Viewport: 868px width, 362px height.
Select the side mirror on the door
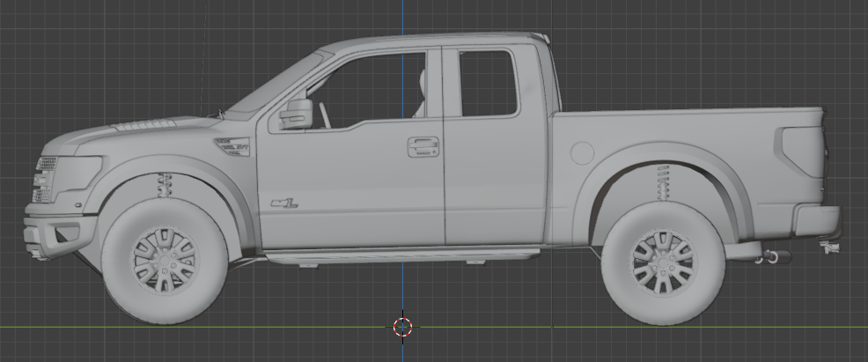(296, 114)
